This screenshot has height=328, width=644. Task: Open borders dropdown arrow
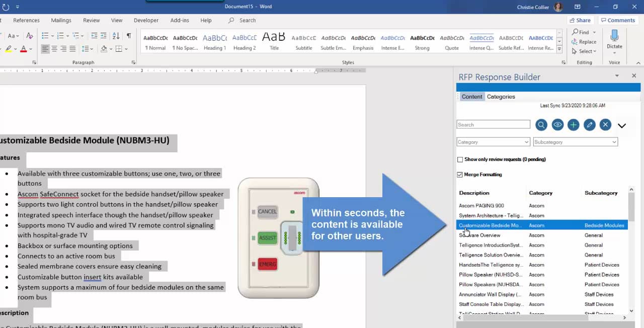(x=126, y=49)
